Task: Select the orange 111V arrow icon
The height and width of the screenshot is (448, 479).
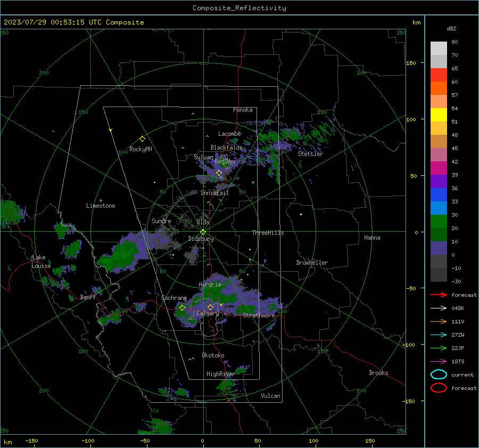Action: (439, 321)
